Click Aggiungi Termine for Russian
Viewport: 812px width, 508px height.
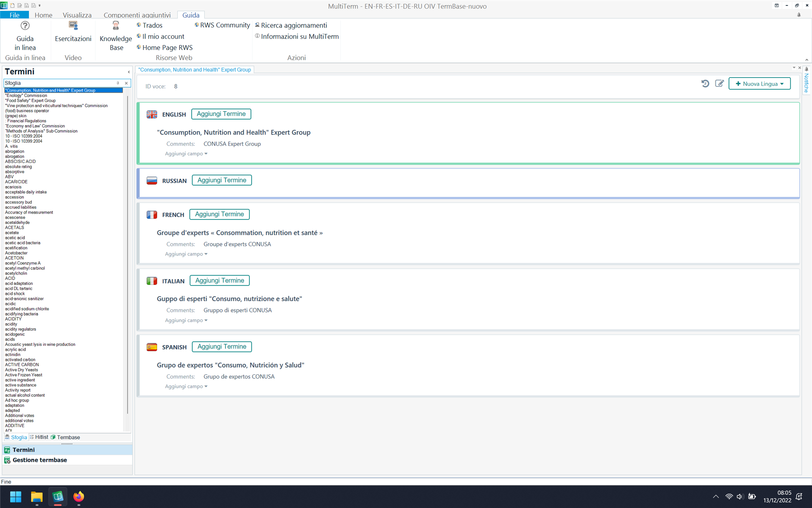tap(222, 180)
